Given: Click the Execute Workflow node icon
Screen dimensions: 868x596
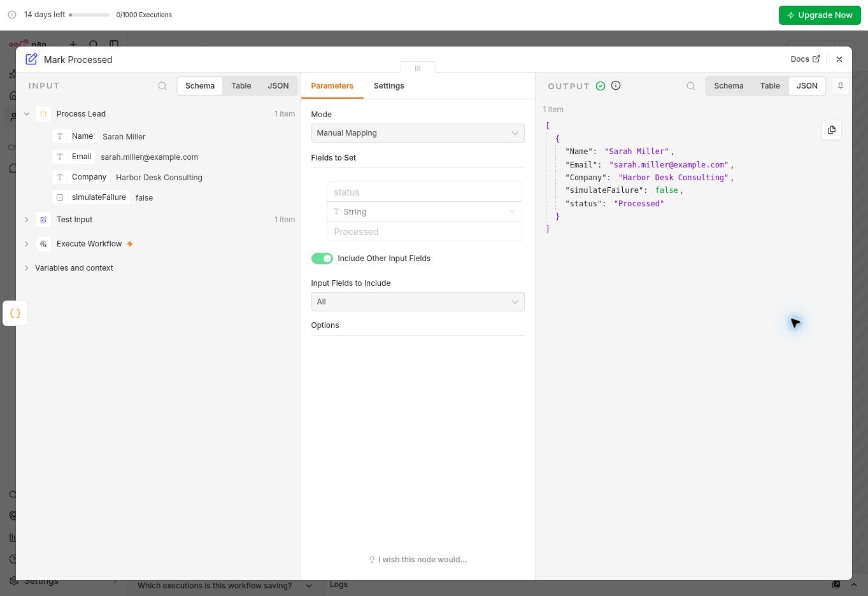Looking at the screenshot, I should 43,244.
